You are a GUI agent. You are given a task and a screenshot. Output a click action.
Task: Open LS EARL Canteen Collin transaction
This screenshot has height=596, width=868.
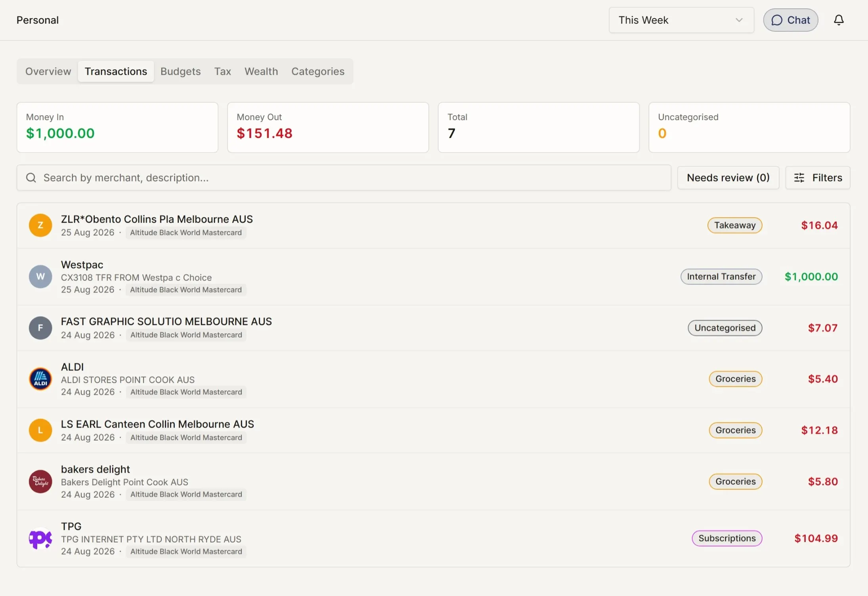[157, 424]
